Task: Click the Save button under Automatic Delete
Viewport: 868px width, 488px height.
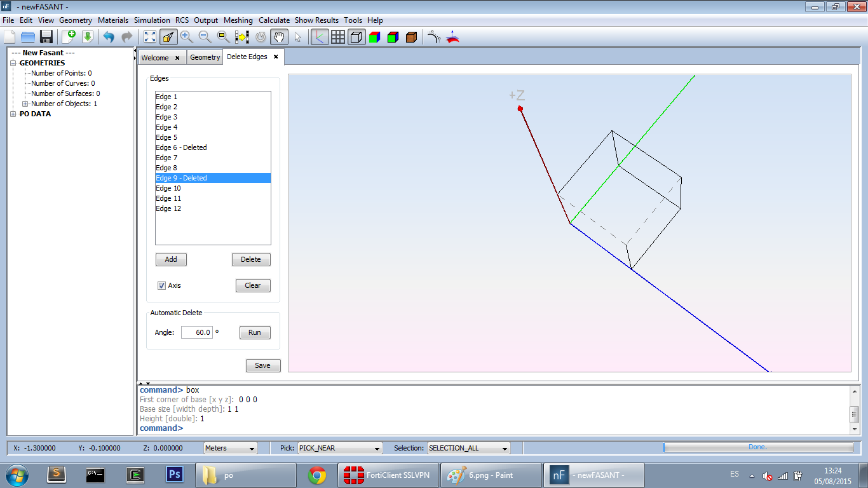Action: coord(263,365)
